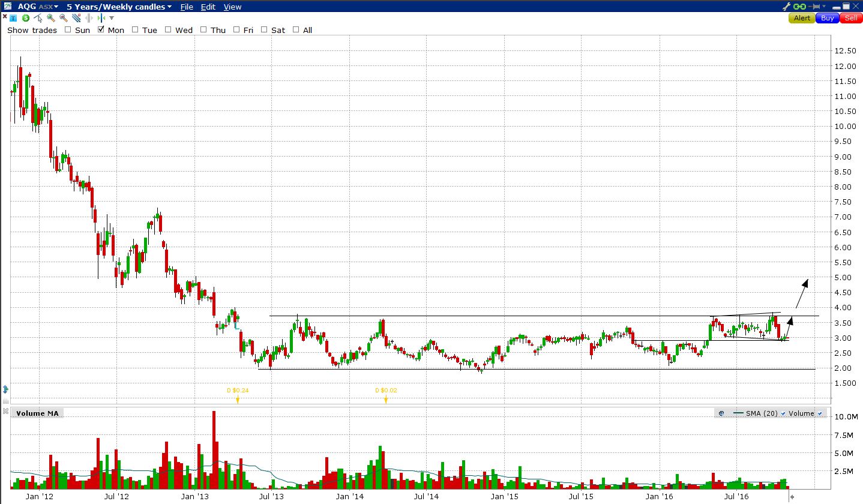
Task: Click the Jul '16 time axis label
Action: (736, 497)
